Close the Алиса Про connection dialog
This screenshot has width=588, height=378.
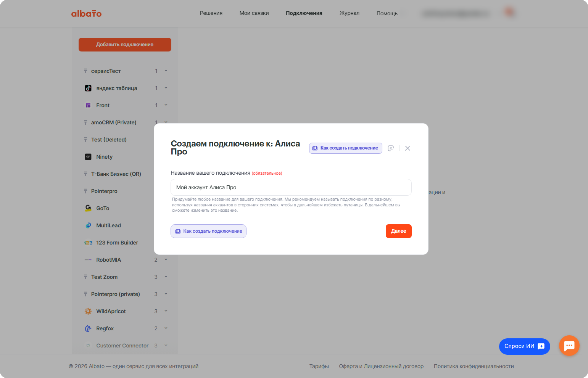coord(408,148)
